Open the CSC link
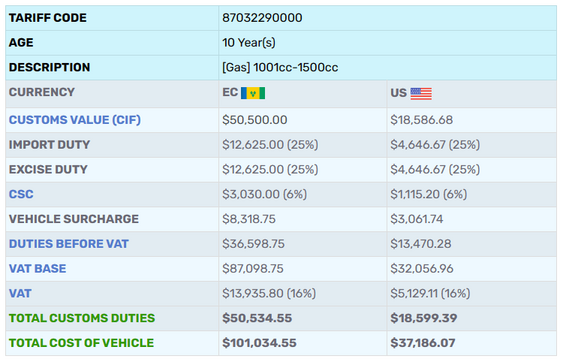This screenshot has height=362, width=563. 21,194
